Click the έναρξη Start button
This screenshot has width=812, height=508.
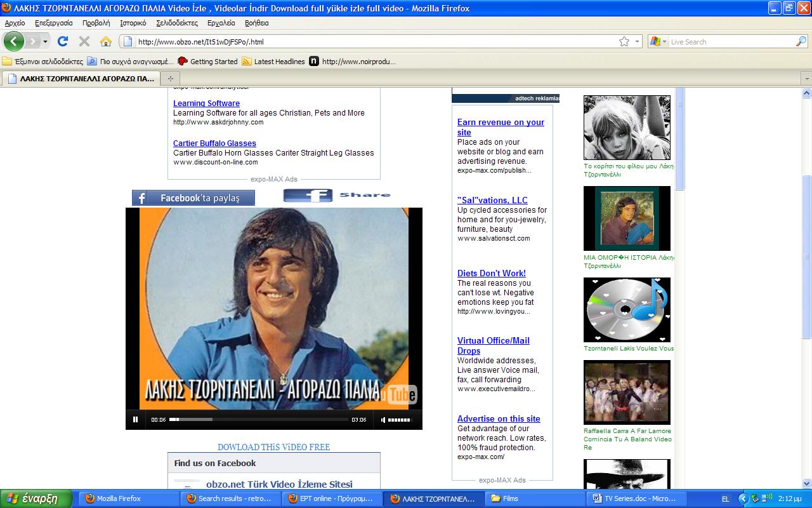tap(37, 498)
